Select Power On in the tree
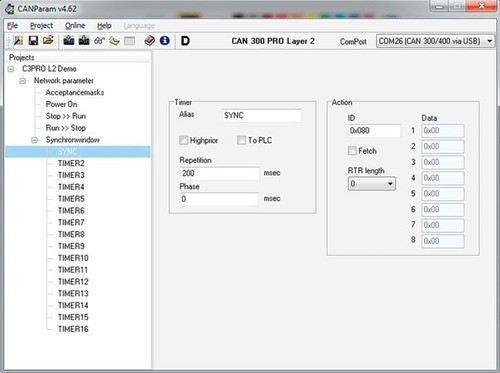This screenshot has height=373, width=500. coord(61,104)
